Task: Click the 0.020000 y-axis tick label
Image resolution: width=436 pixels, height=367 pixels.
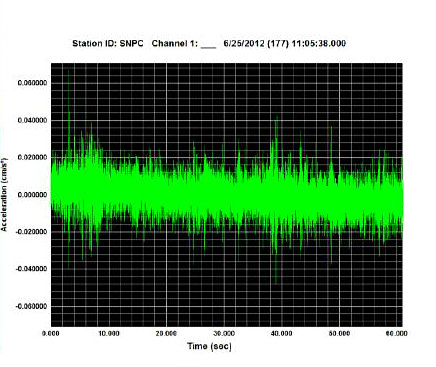Action: 32,158
